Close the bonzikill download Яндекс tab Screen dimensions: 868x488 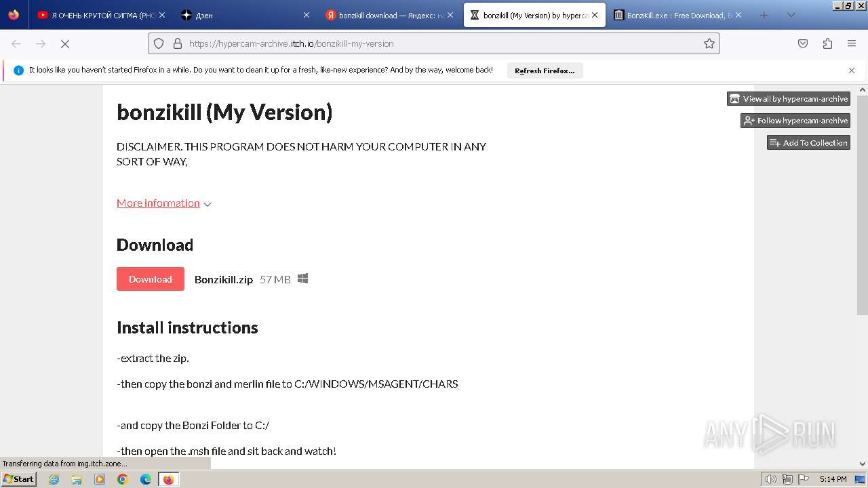450,15
